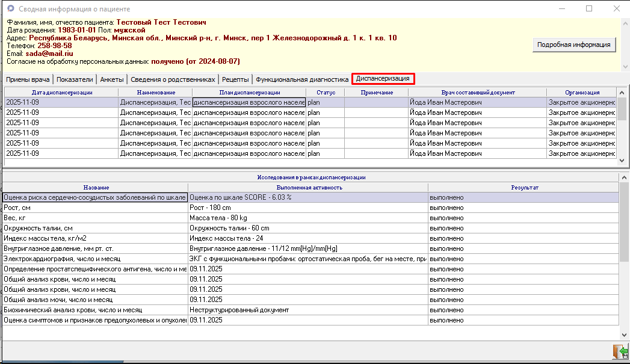Screen dimensions: 630x364
Task: Click the exit door icon at bottom right
Action: (x=619, y=351)
